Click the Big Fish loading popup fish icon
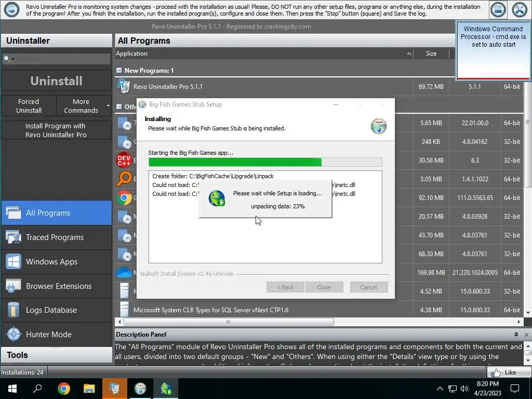Screen dimensions: 532x399 coord(217,198)
